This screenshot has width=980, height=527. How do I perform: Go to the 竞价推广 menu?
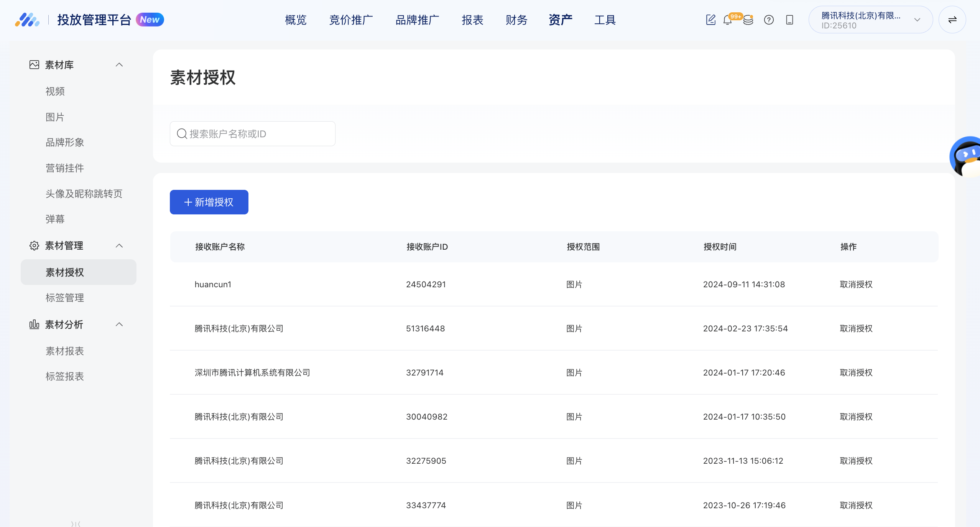point(351,20)
